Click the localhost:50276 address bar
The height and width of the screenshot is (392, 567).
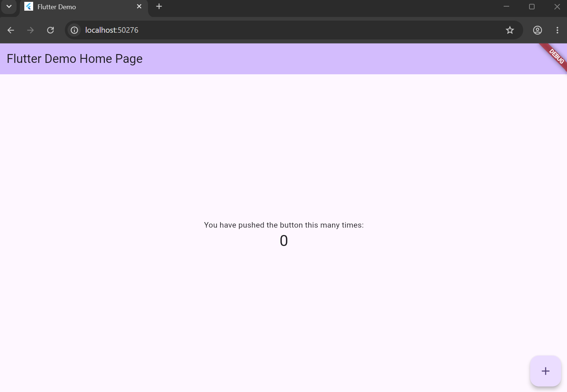[x=293, y=30]
